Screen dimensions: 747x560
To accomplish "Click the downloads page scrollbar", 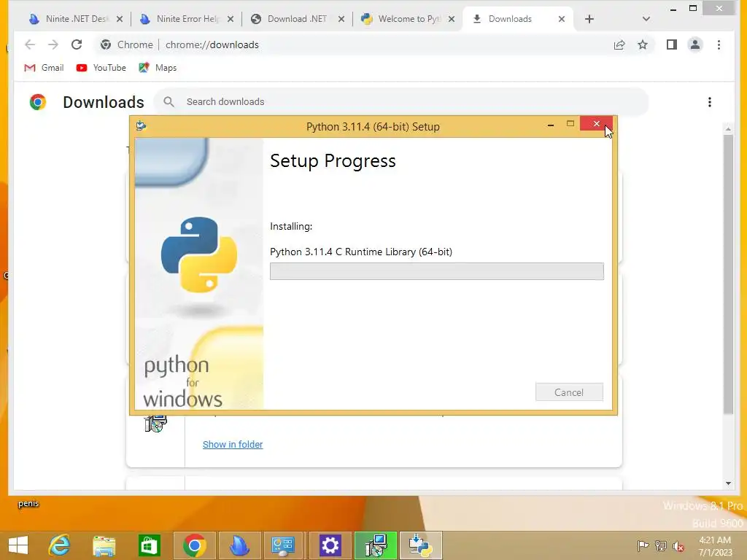I will tap(728, 274).
